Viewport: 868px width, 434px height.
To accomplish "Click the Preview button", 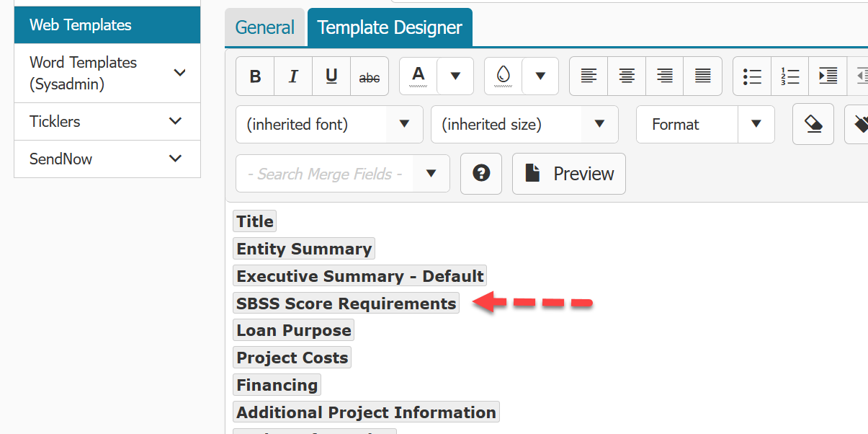I will 569,174.
